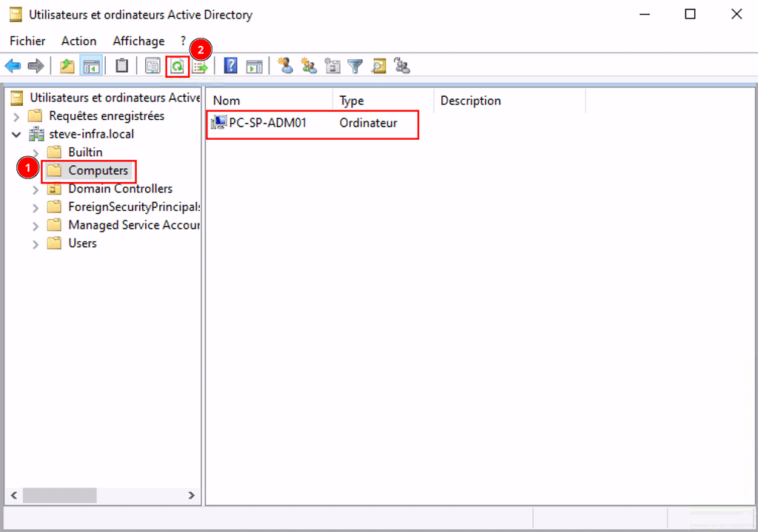The width and height of the screenshot is (758, 532).
Task: Click the Find objects magnifier icon
Action: (x=378, y=67)
